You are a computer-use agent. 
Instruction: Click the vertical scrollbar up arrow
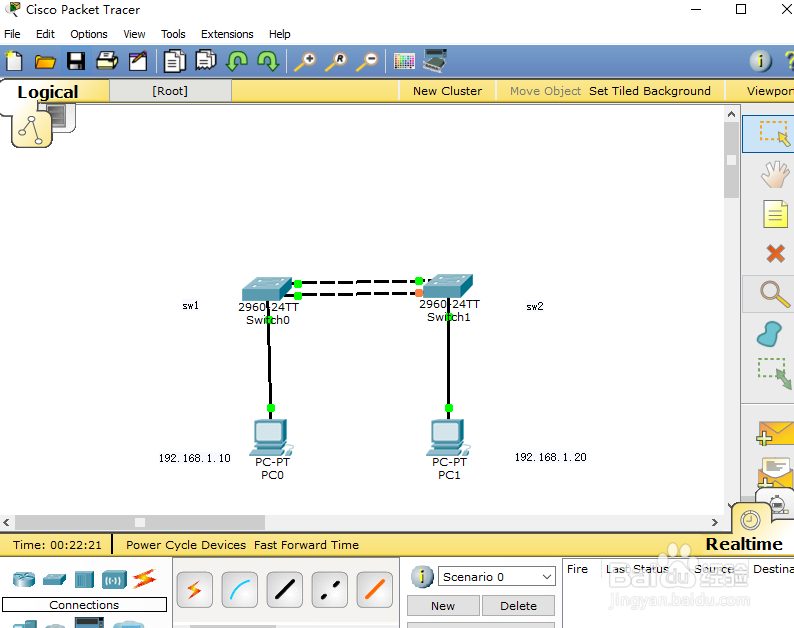pos(731,114)
